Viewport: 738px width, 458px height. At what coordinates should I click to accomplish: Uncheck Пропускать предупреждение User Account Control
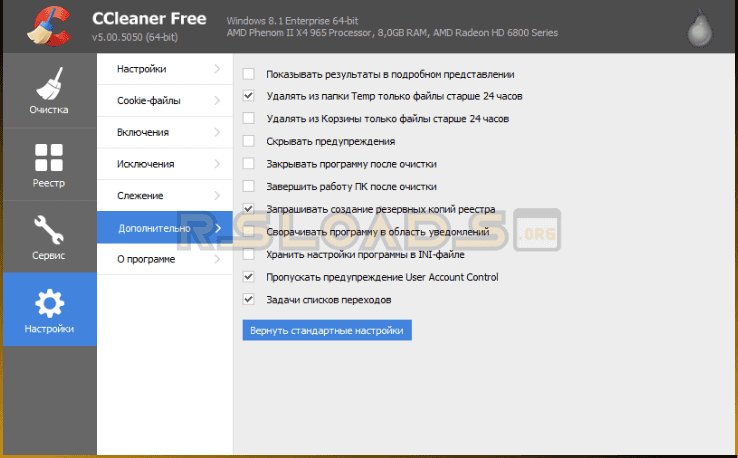[249, 277]
